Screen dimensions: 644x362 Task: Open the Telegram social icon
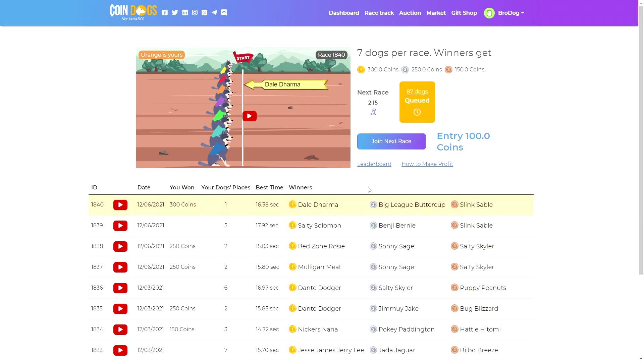pyautogui.click(x=214, y=13)
